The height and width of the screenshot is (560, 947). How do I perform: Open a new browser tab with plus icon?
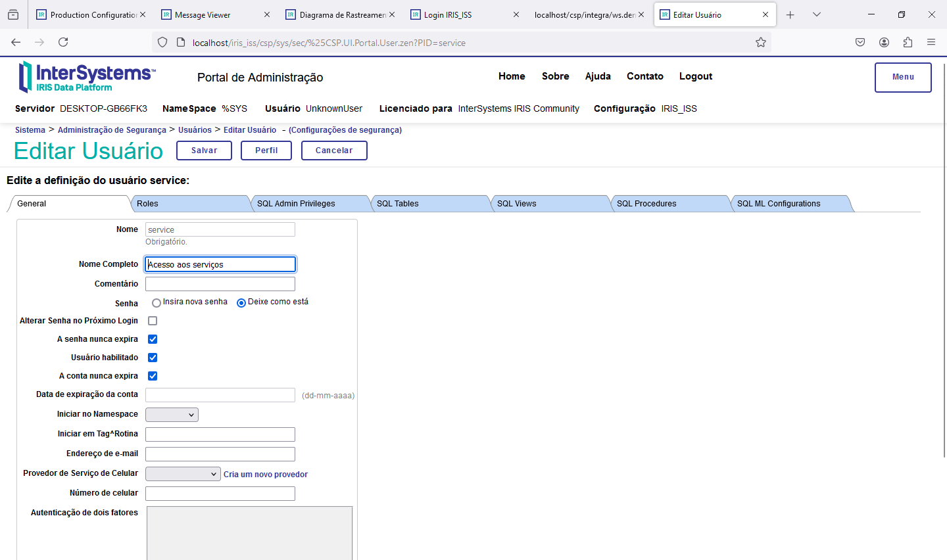click(x=790, y=14)
